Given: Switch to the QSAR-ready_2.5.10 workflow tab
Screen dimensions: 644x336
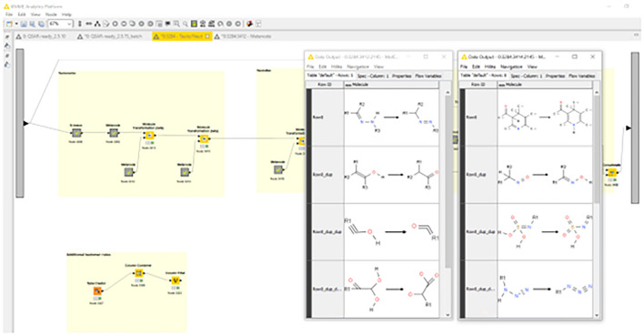Looking at the screenshot, I should tap(41, 36).
